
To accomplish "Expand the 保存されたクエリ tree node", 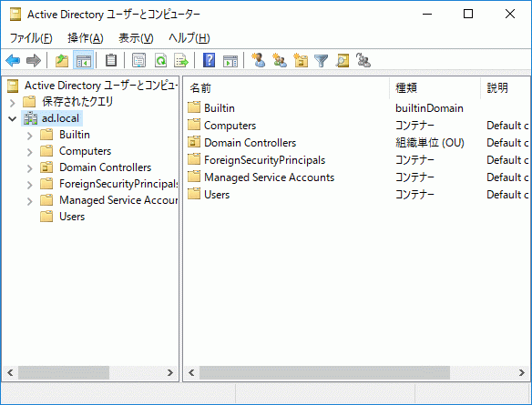I will tap(12, 102).
